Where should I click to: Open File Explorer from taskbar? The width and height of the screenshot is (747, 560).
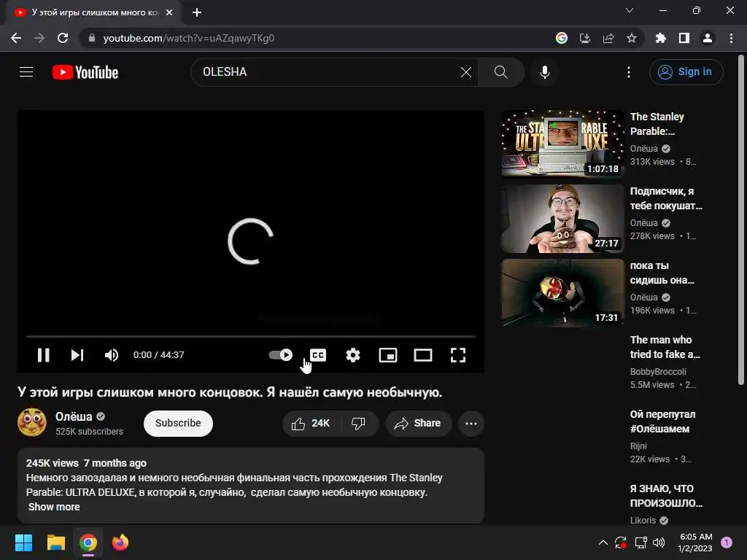coord(55,542)
